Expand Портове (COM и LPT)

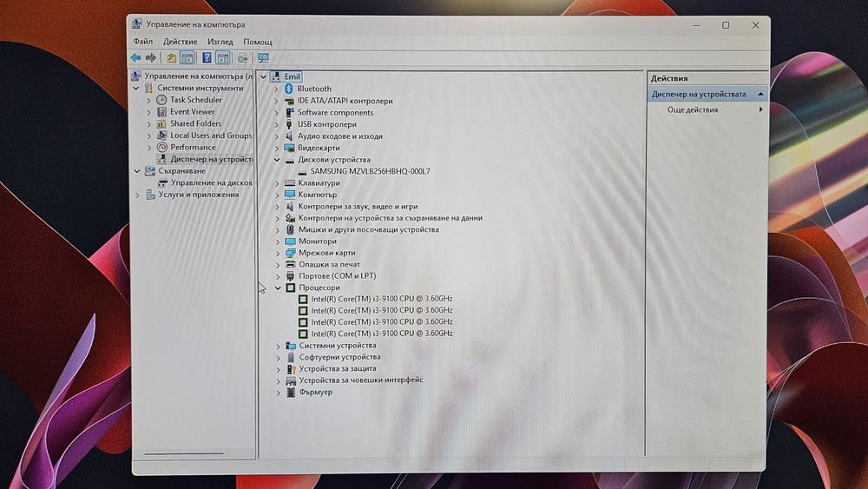(278, 276)
